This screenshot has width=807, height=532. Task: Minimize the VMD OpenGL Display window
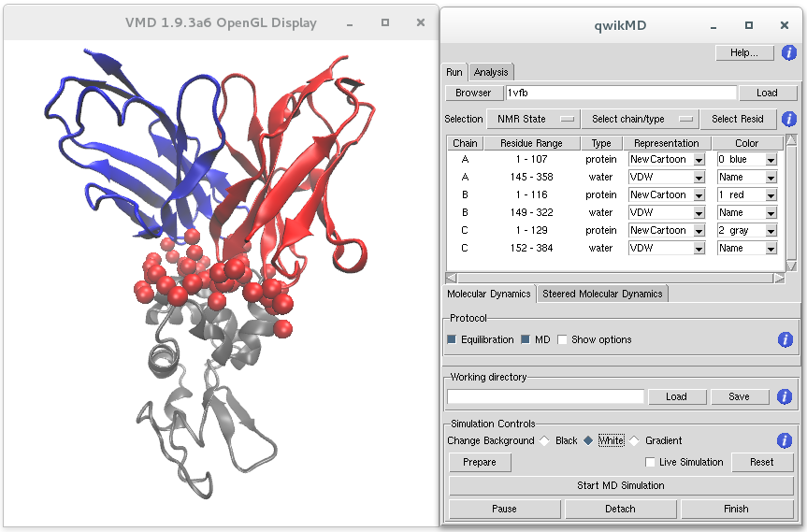(x=349, y=22)
